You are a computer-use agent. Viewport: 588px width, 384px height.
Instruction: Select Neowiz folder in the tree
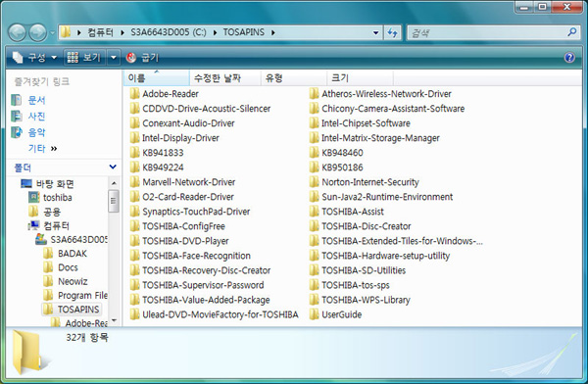(x=73, y=281)
